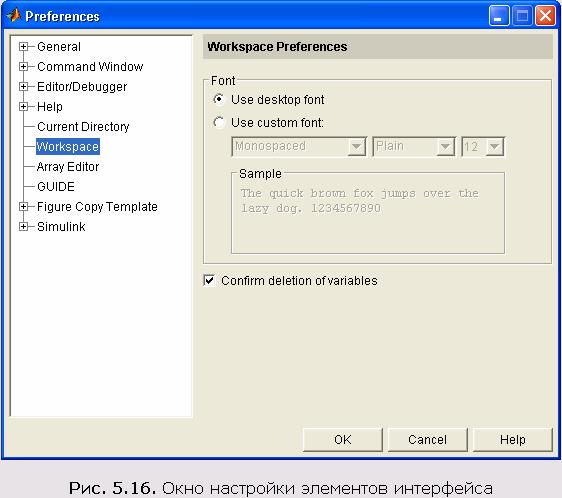The height and width of the screenshot is (498, 562).
Task: Expand the Help tree node
Action: 23,107
